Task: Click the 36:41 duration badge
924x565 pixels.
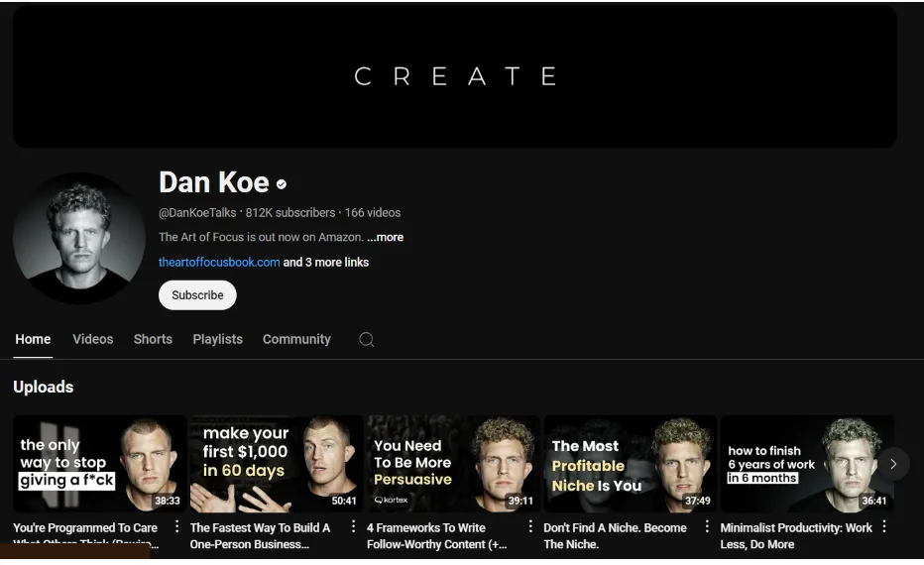Action: [873, 501]
